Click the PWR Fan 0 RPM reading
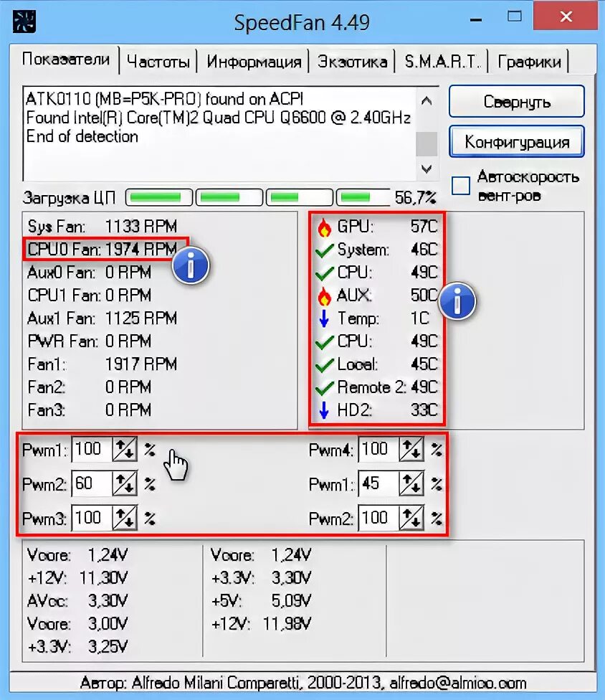This screenshot has height=700, width=605. click(x=89, y=341)
